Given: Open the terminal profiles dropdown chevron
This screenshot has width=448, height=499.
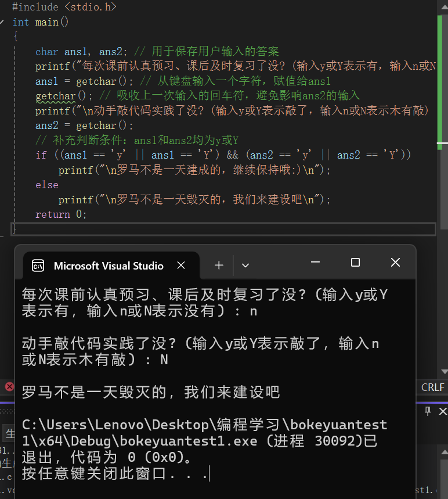Looking at the screenshot, I should 245,265.
